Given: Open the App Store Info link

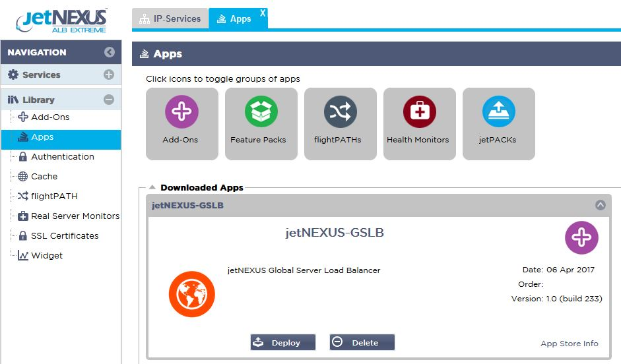Looking at the screenshot, I should [569, 344].
